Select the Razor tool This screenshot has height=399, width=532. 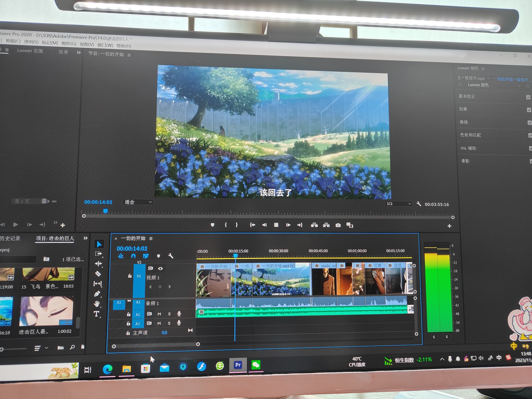pyautogui.click(x=98, y=274)
